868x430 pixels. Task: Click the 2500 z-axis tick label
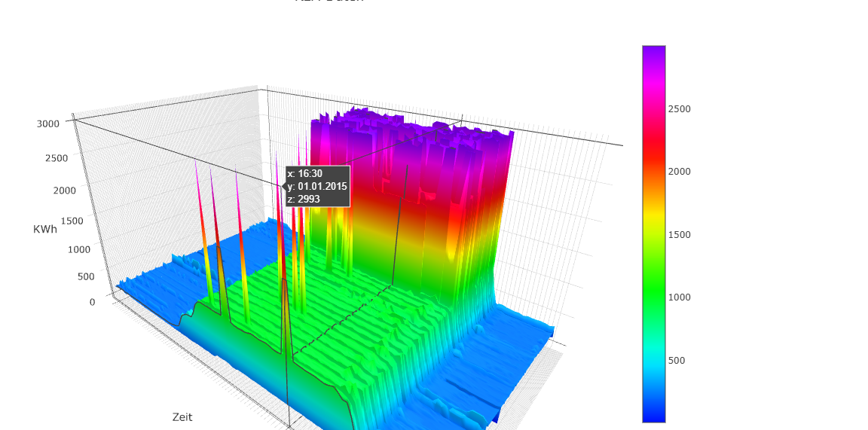57,158
